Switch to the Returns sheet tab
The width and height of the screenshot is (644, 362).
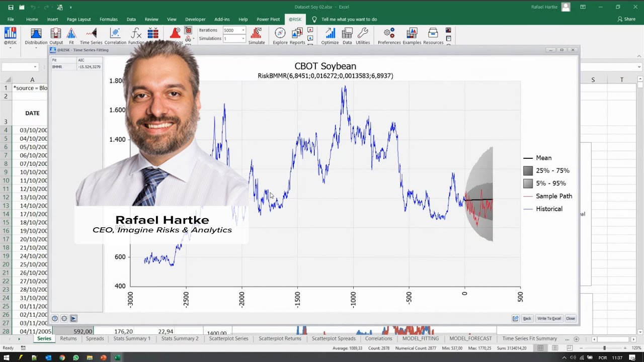click(68, 338)
